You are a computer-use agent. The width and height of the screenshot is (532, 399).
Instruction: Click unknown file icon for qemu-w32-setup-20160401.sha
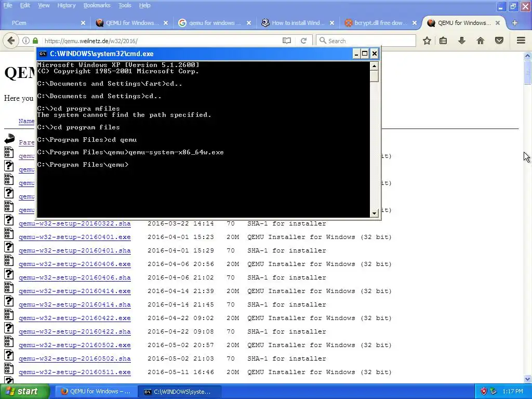[9, 247]
